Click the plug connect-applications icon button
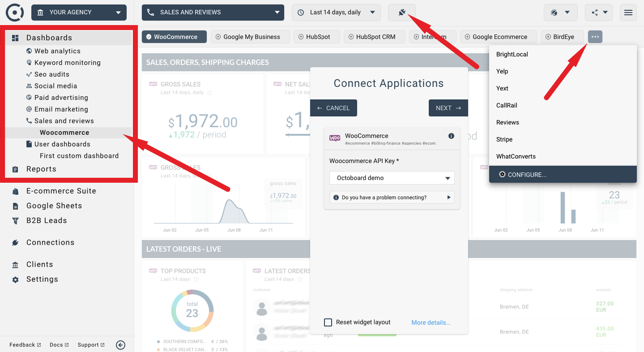Viewport: 644px width, 352px height. pyautogui.click(x=402, y=13)
